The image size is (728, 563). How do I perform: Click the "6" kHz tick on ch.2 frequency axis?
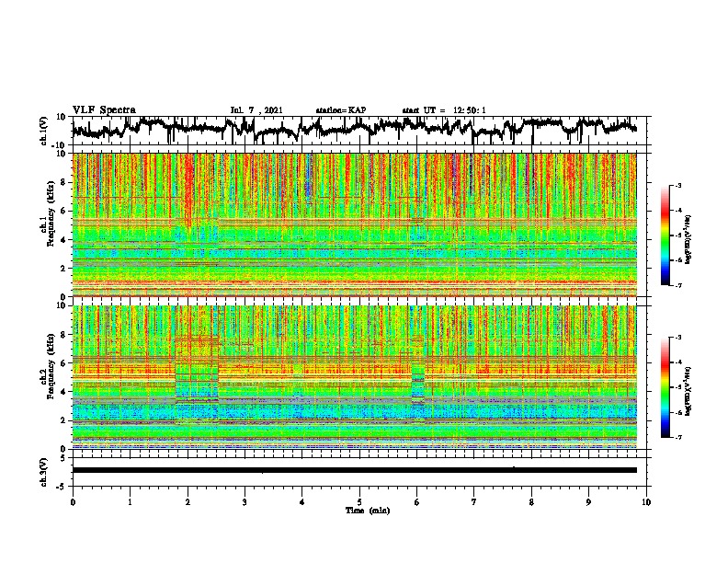point(64,363)
